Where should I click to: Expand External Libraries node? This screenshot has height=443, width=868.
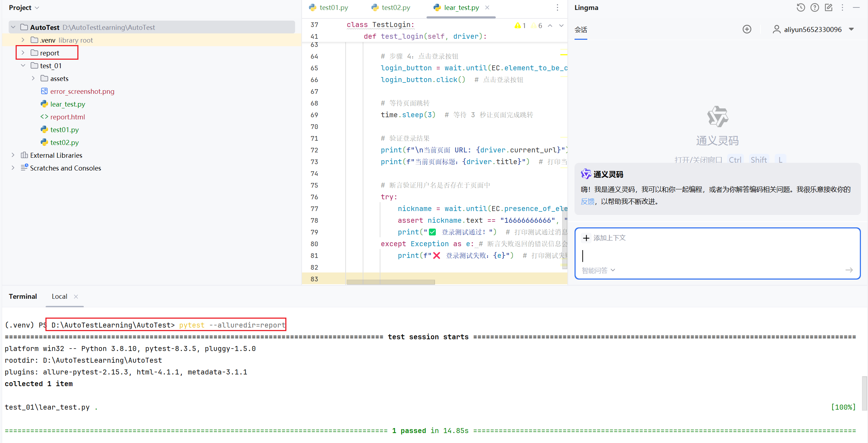[13, 155]
